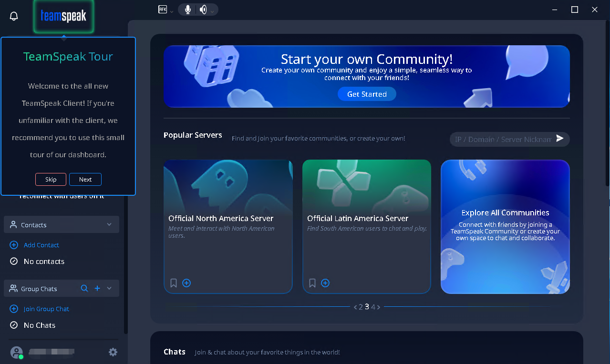The height and width of the screenshot is (364, 610).
Task: Bookmark the Official North America Server
Action: [174, 283]
